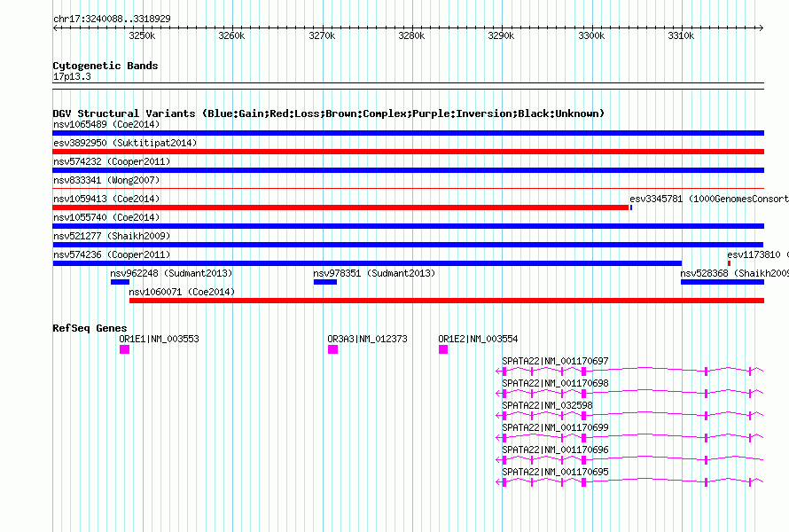Screen dimensions: 789x532
Task: Click the nsv1065489 (Coe2014) blue gain bar
Action: [x=408, y=133]
